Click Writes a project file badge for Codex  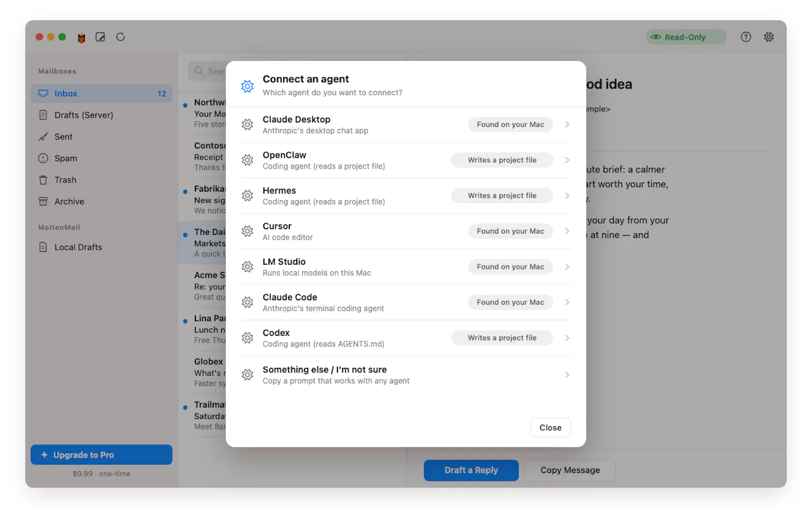pos(502,338)
